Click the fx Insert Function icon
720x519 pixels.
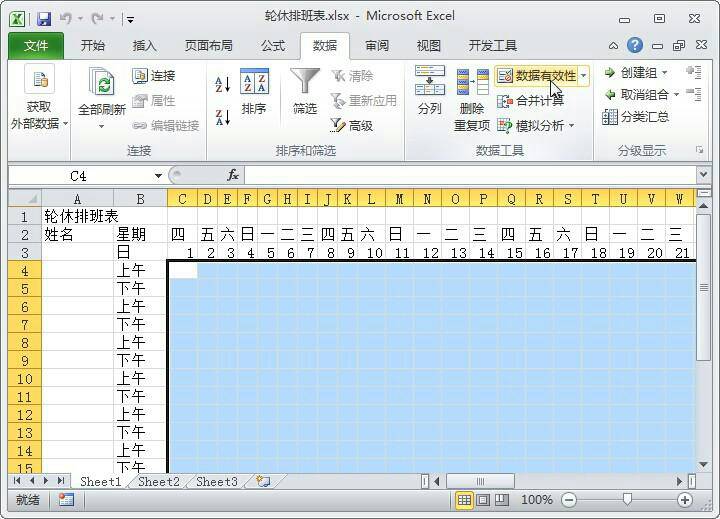pyautogui.click(x=233, y=175)
